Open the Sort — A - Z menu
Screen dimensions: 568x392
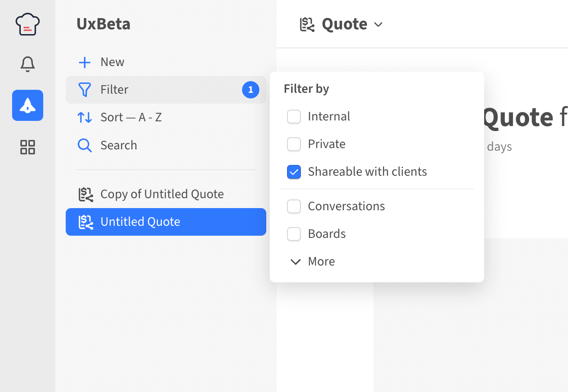point(131,117)
